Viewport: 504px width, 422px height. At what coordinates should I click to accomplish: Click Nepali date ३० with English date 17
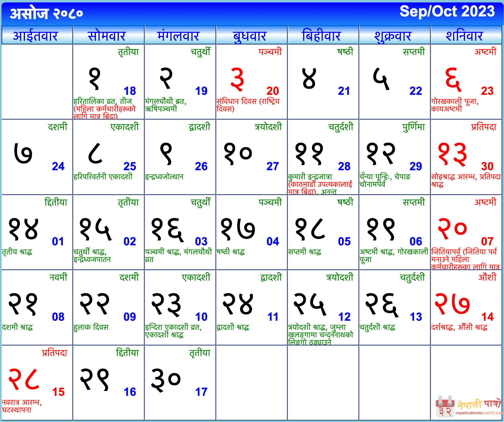166,380
